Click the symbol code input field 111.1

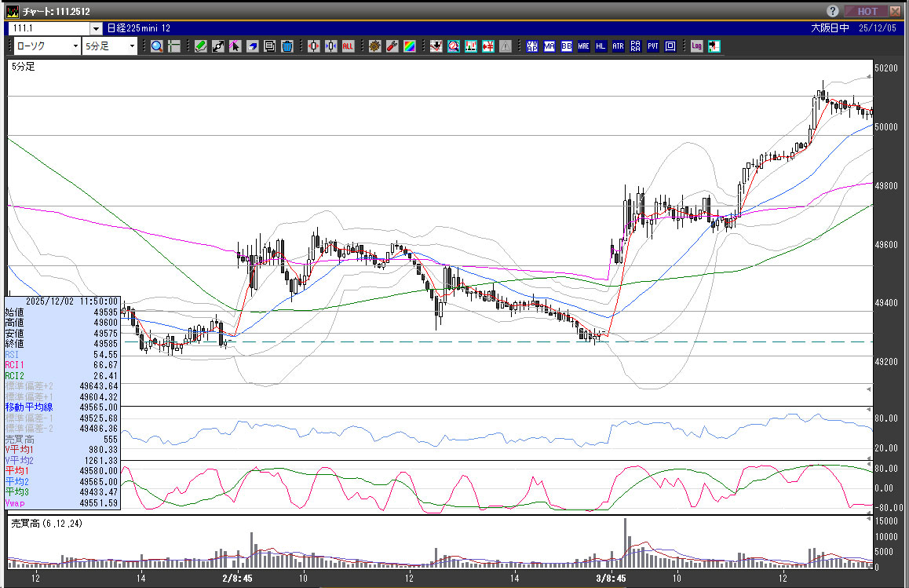(x=49, y=28)
